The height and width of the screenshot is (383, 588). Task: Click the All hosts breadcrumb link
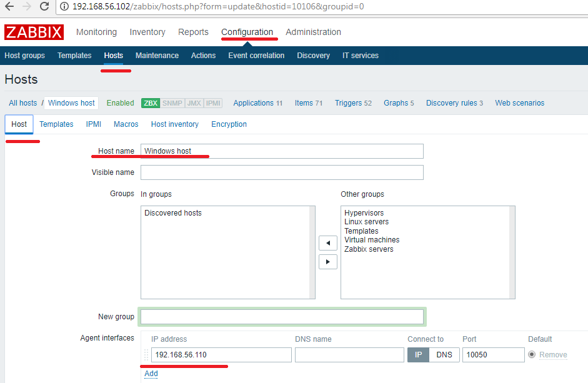[x=23, y=103]
